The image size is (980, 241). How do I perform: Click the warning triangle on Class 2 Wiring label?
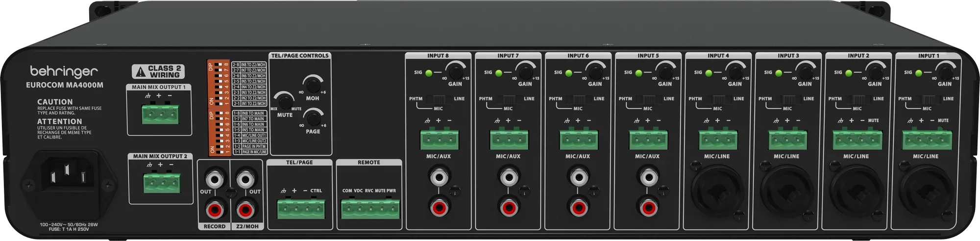141,72
